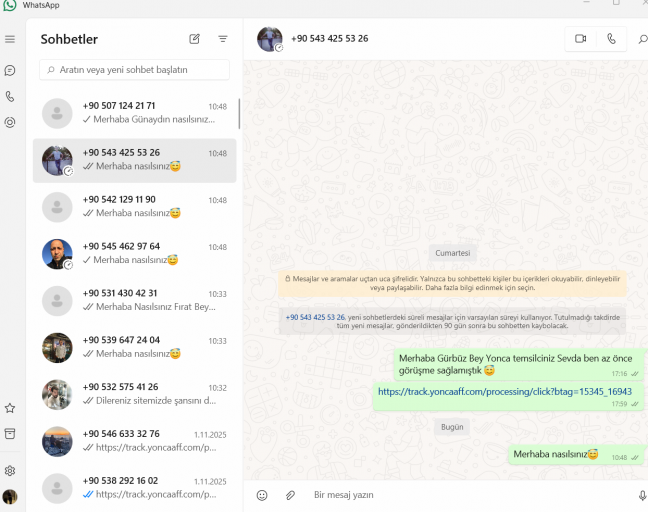Open the Status updates icon
The image size is (648, 512).
[x=10, y=122]
